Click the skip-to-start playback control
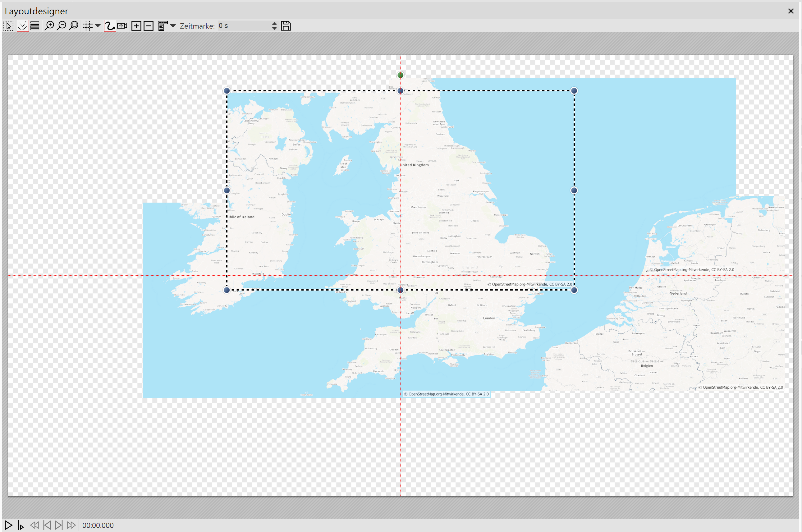Image resolution: width=802 pixels, height=532 pixels. point(47,525)
